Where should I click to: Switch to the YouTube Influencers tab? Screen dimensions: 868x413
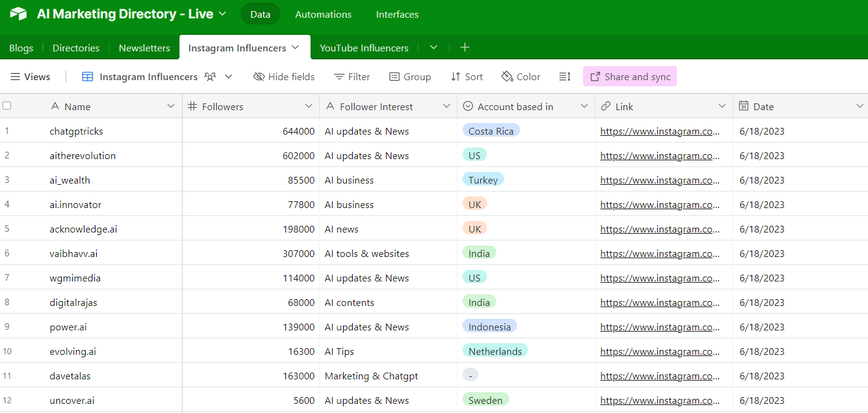point(364,48)
